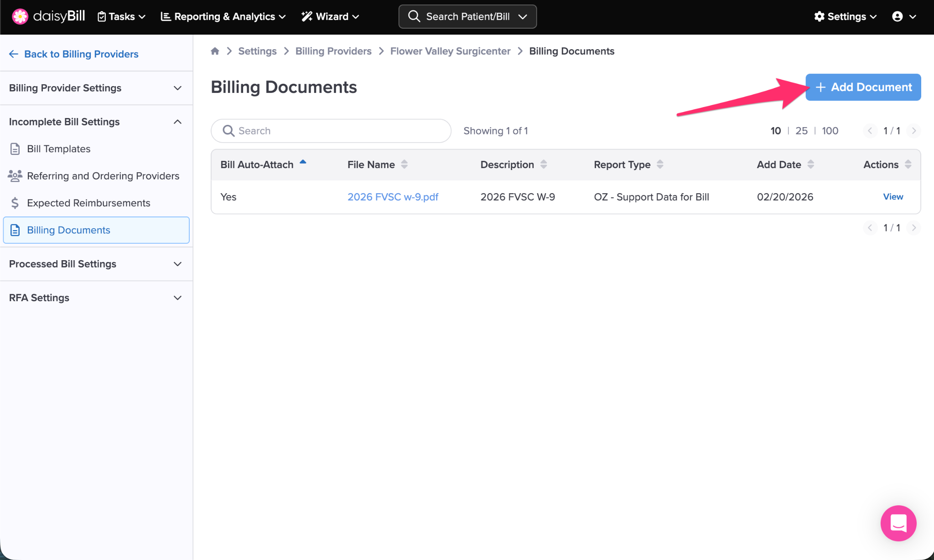Image resolution: width=934 pixels, height=560 pixels.
Task: Show 100 results per page
Action: click(x=830, y=131)
